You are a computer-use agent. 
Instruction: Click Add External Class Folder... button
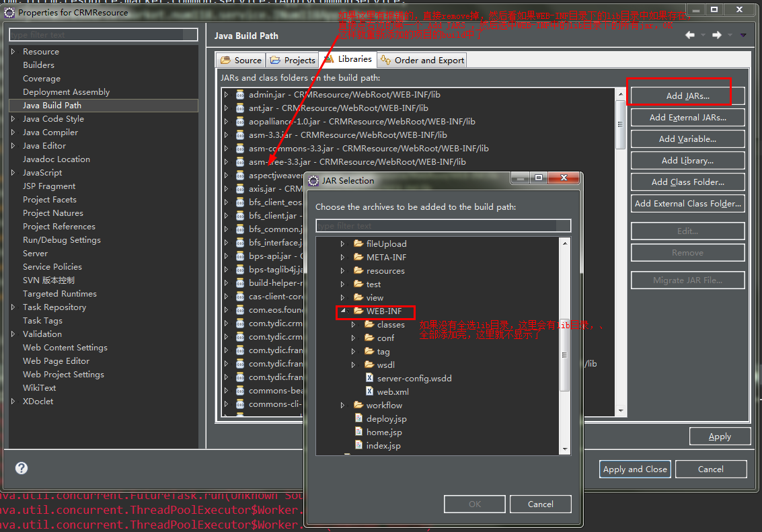click(x=687, y=204)
